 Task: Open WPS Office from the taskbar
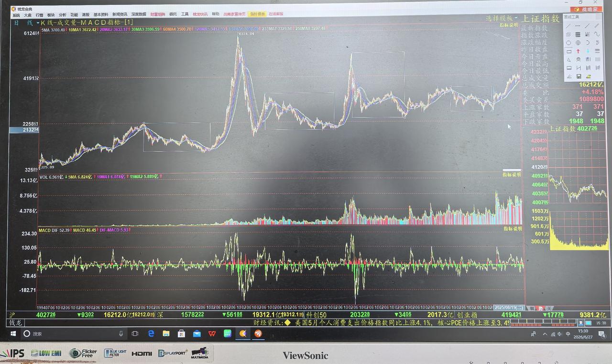coord(212,333)
